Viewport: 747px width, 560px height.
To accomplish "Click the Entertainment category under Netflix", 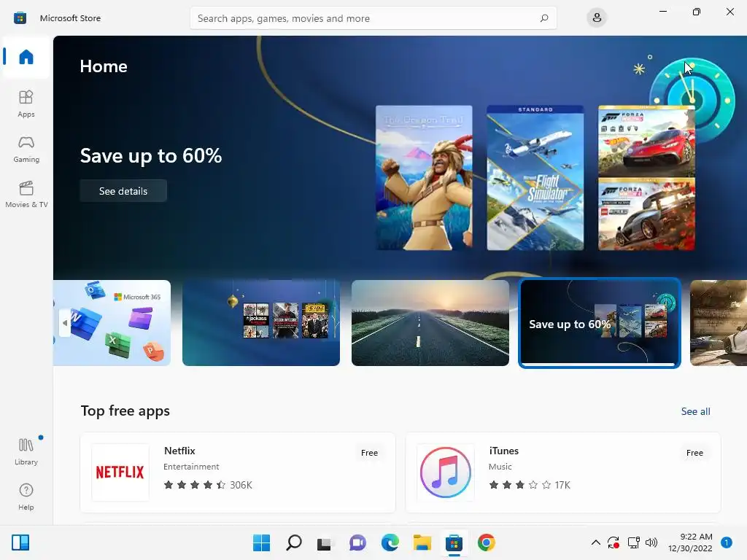I will [191, 467].
